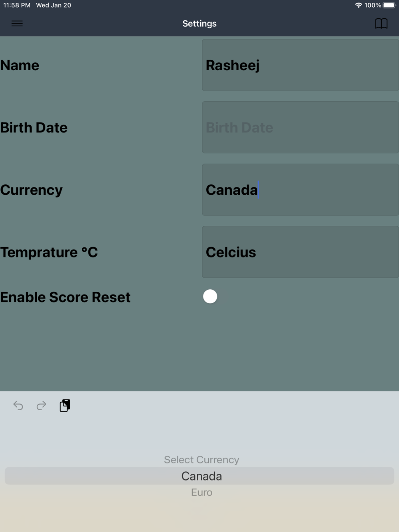Open the Currency field showing Canada
The width and height of the screenshot is (399, 532).
300,190
